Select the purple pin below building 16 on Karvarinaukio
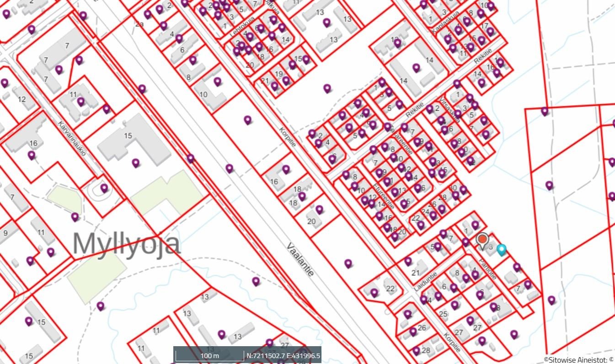Viewport: 615px width, 364px height. pyautogui.click(x=32, y=155)
